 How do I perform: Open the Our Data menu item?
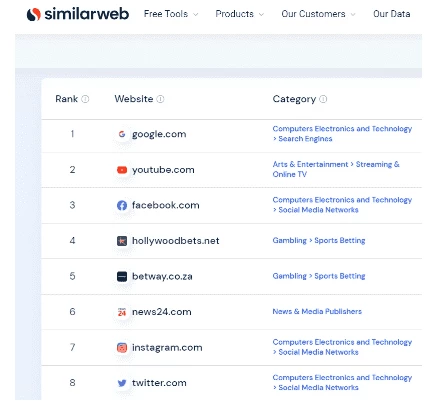coord(392,14)
